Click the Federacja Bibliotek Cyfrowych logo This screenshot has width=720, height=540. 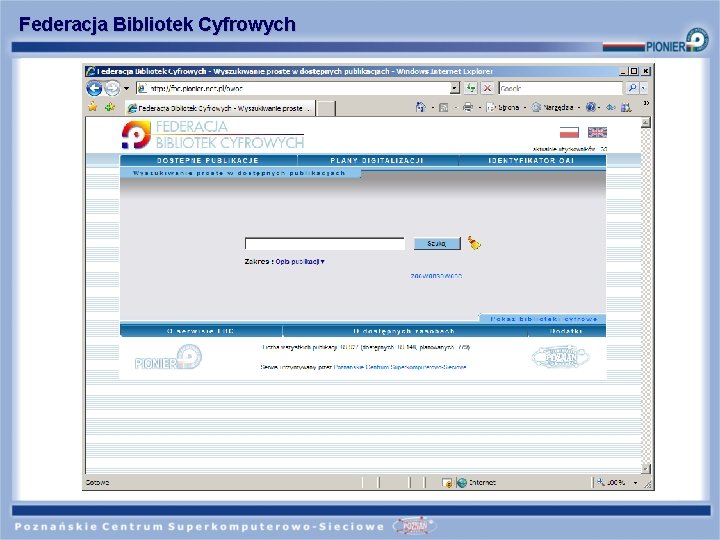pos(213,135)
